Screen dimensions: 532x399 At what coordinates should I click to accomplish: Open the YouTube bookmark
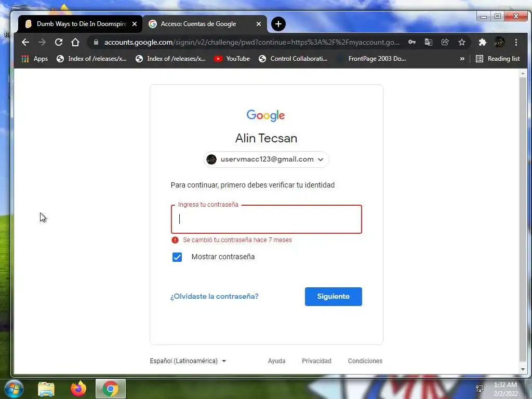(232, 59)
